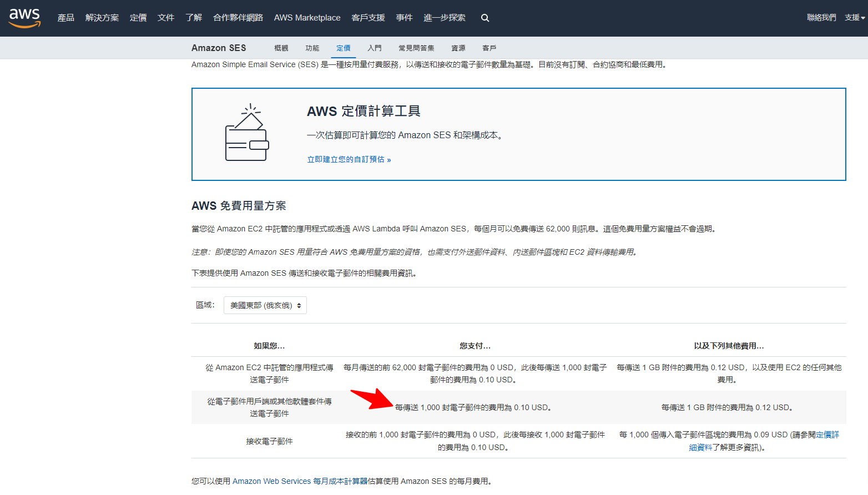Click the 接收電子郵件 row label
Screen dimensions: 868x495
269,441
